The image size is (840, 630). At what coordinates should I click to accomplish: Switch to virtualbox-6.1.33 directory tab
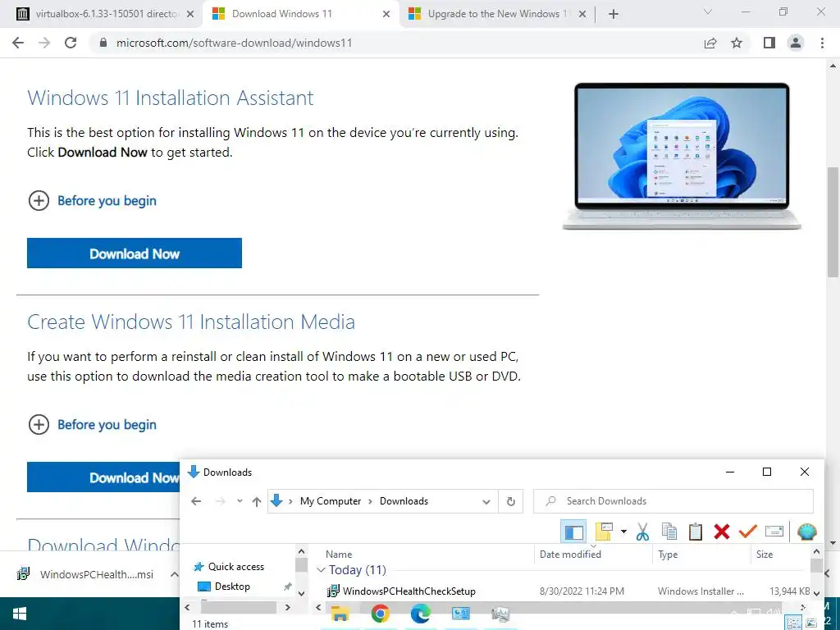[104, 15]
